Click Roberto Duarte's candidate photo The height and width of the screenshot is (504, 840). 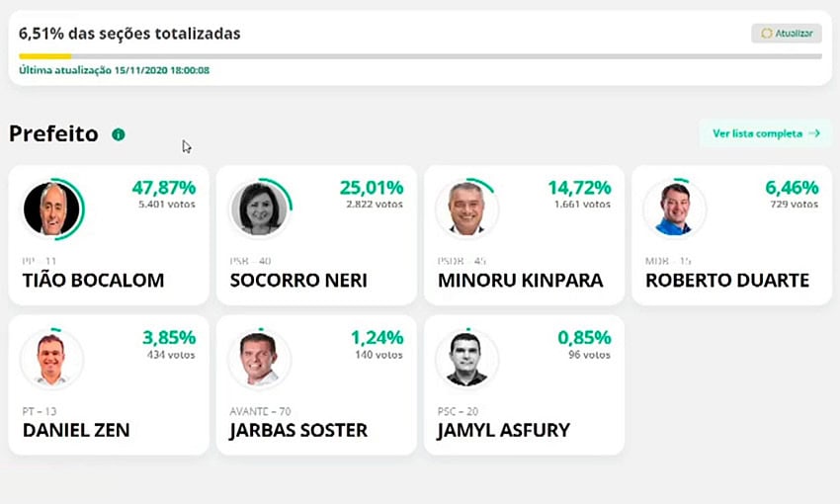click(x=675, y=210)
